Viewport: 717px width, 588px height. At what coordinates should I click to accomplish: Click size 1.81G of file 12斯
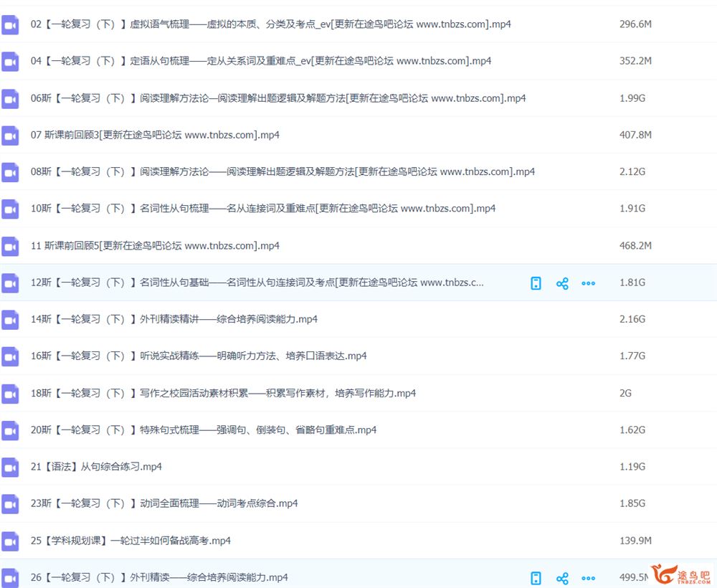pos(632,283)
